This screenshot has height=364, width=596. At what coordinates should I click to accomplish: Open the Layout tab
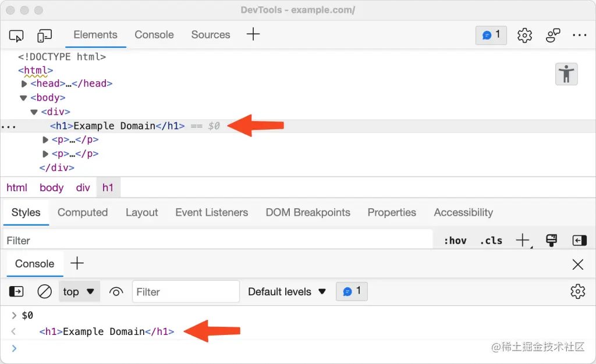tap(142, 213)
